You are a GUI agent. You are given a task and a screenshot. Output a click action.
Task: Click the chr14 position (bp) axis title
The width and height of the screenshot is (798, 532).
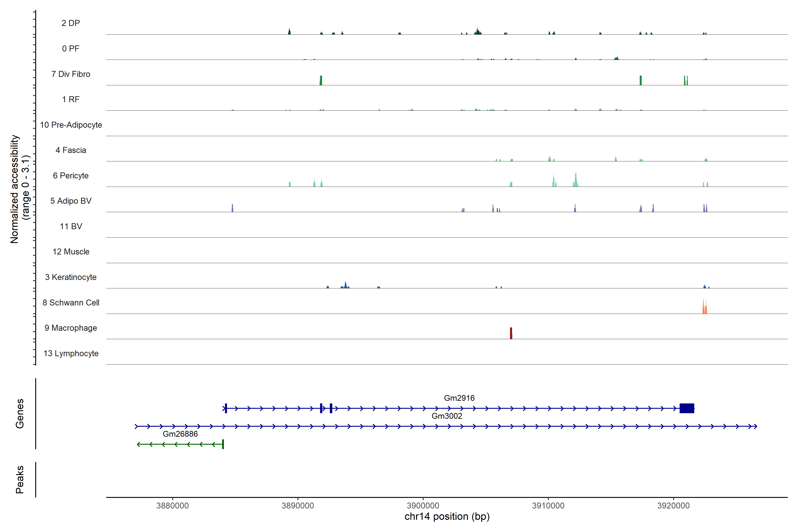coord(447,517)
